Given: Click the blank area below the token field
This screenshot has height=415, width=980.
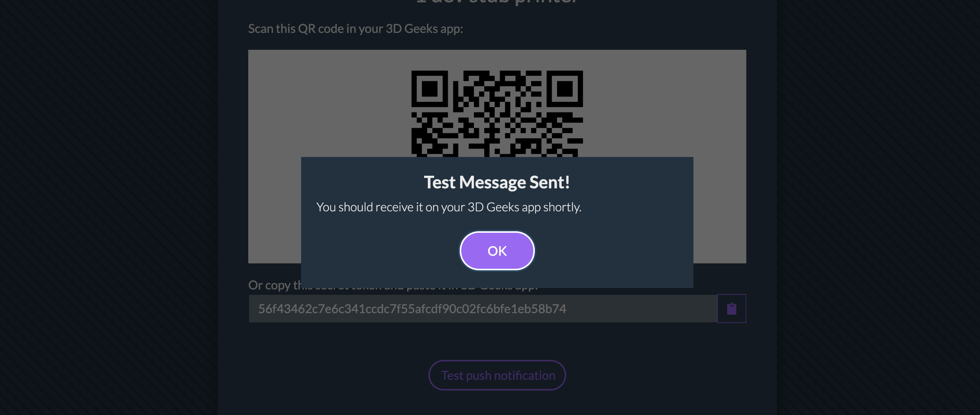Looking at the screenshot, I should pyautogui.click(x=497, y=341).
